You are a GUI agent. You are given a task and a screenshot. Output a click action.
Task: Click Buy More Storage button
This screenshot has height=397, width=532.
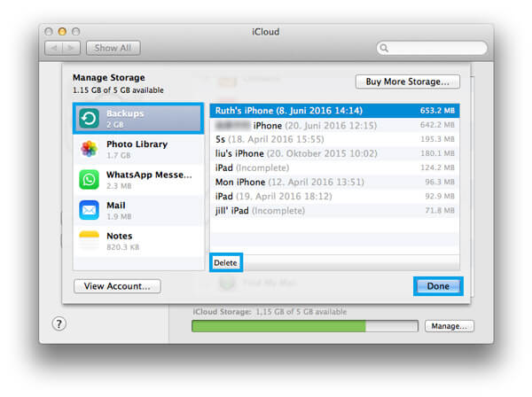click(408, 82)
